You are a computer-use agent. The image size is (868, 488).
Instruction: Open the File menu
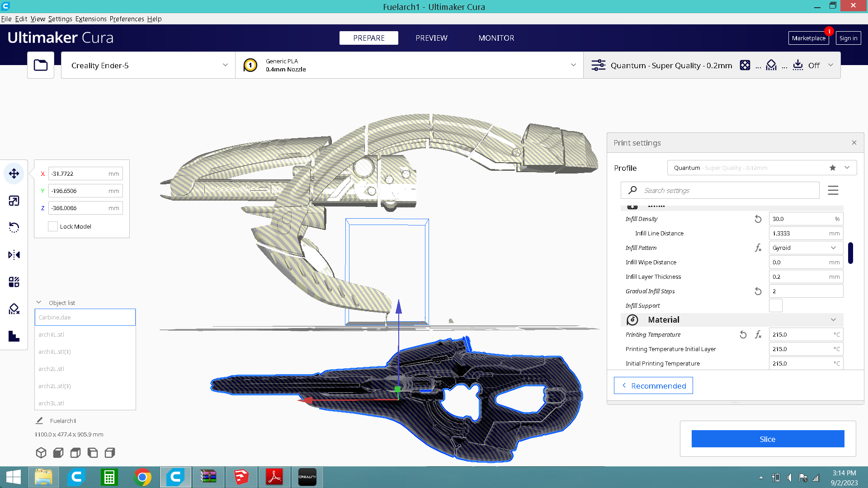6,19
